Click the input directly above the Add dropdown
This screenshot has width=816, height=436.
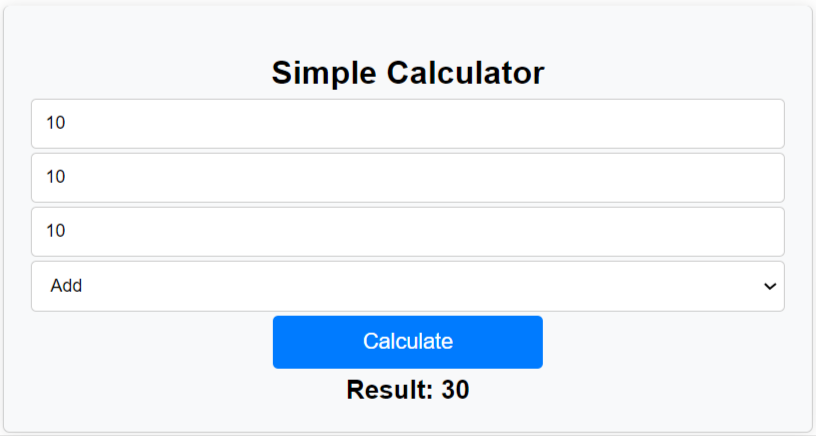[x=407, y=232]
